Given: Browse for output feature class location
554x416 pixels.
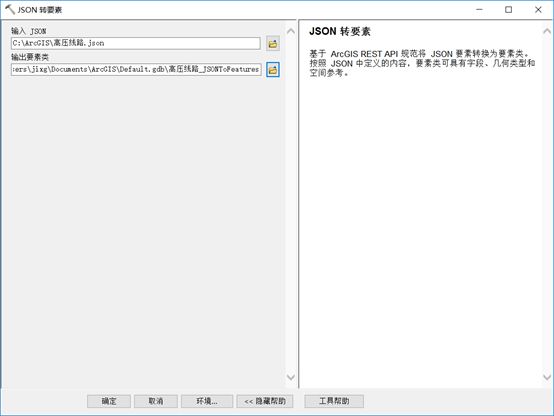Looking at the screenshot, I should click(x=273, y=70).
